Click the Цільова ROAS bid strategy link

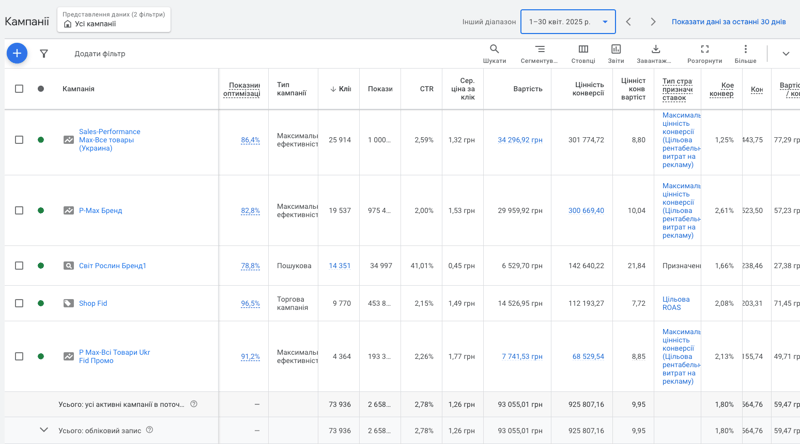tap(676, 303)
